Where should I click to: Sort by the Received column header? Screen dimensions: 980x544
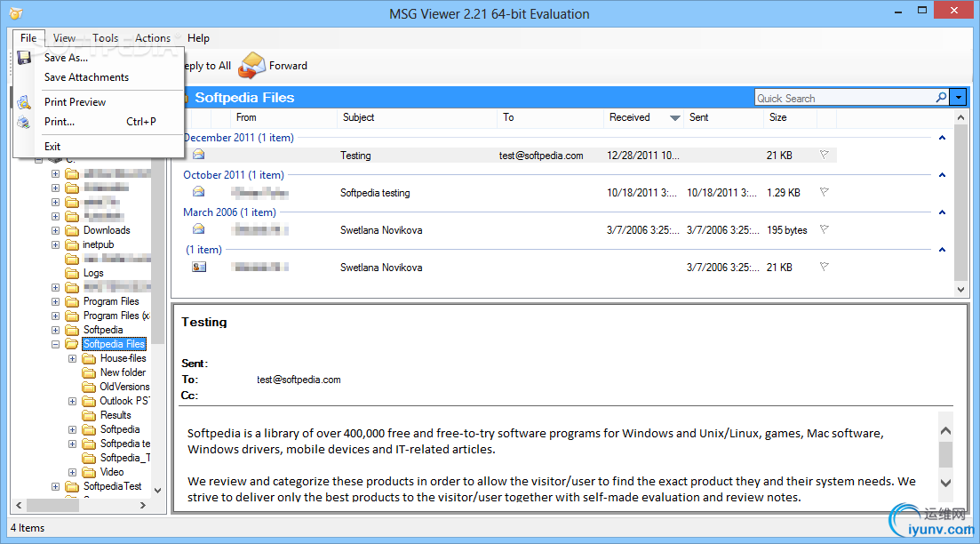[644, 117]
